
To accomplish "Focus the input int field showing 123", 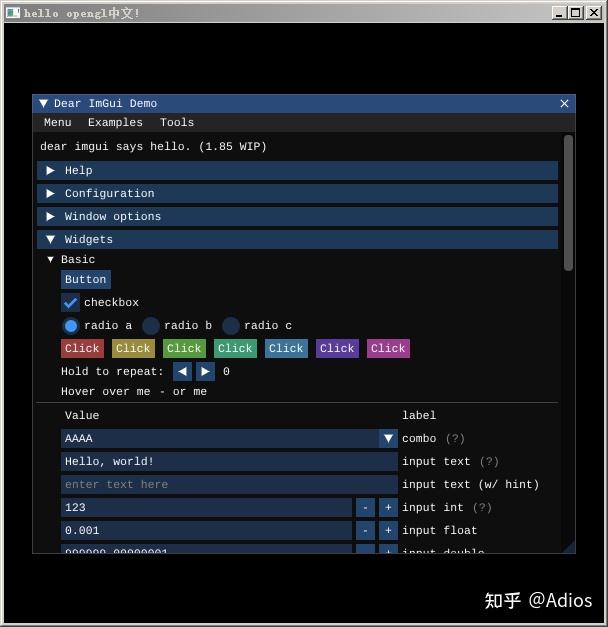I will tap(206, 507).
